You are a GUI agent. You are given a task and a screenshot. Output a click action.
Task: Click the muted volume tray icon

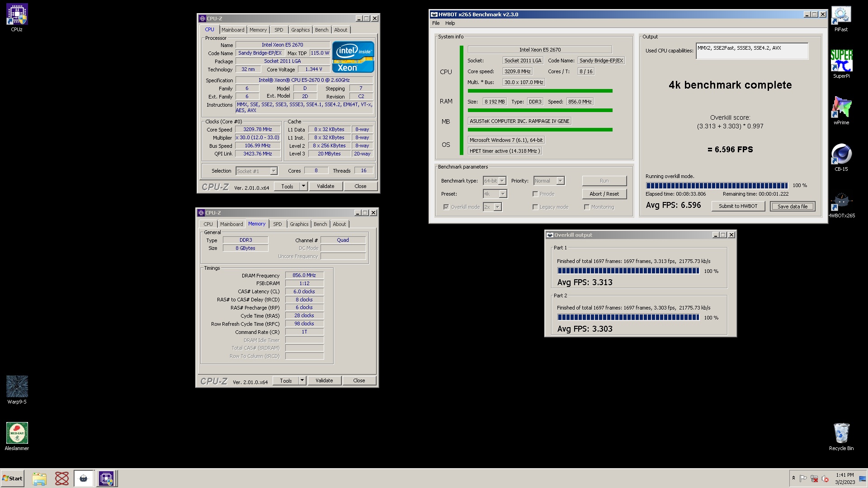pos(825,479)
